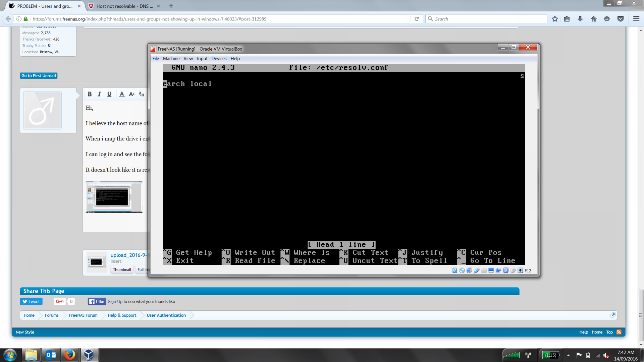Click in the Firefox Search field

point(486,19)
